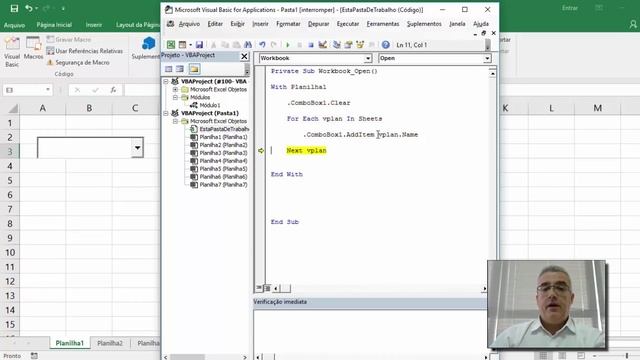Open VBA help with the question mark icon
This screenshot has width=640, height=360.
pyautogui.click(x=385, y=44)
